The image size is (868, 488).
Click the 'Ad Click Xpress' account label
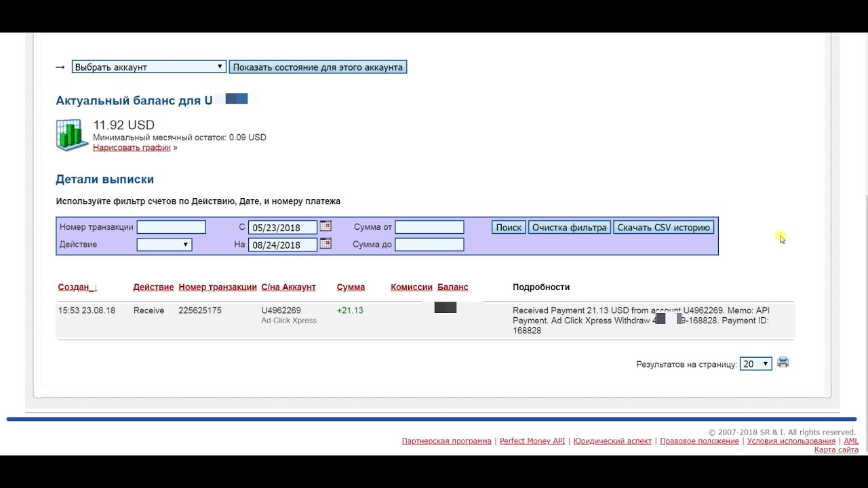[x=289, y=321]
